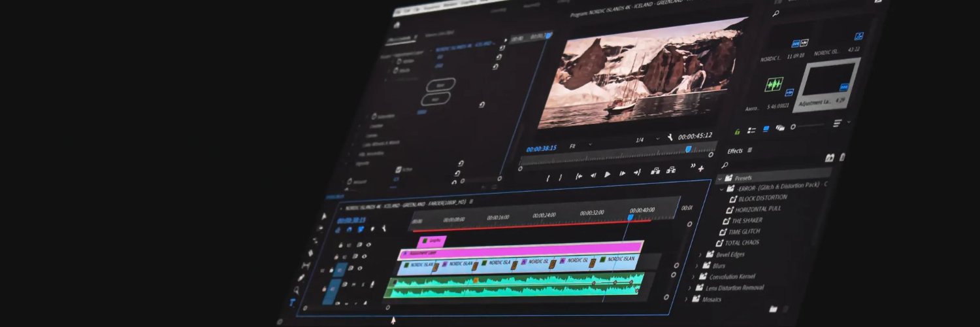Switch the Project panel to freeform view
This screenshot has width=980, height=327.
pyautogui.click(x=779, y=128)
